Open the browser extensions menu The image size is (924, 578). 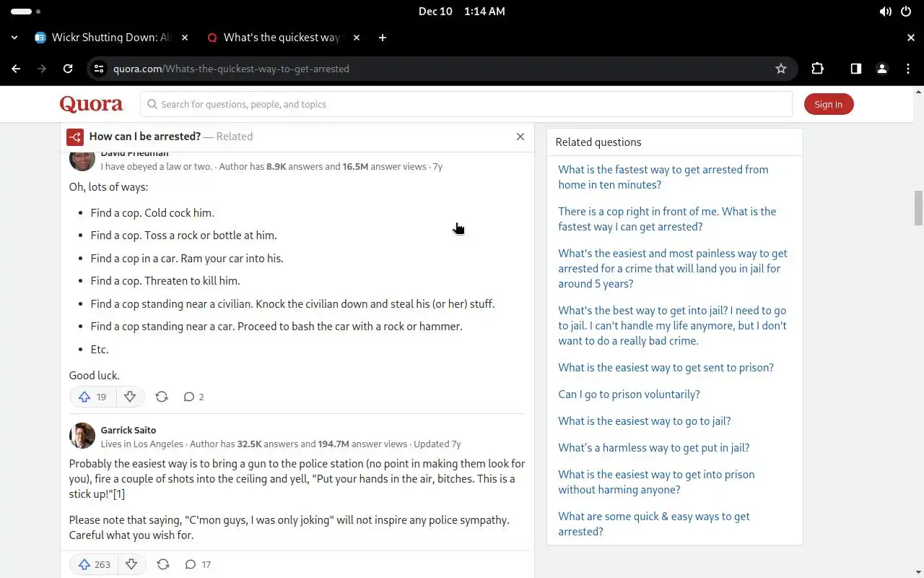click(x=817, y=69)
